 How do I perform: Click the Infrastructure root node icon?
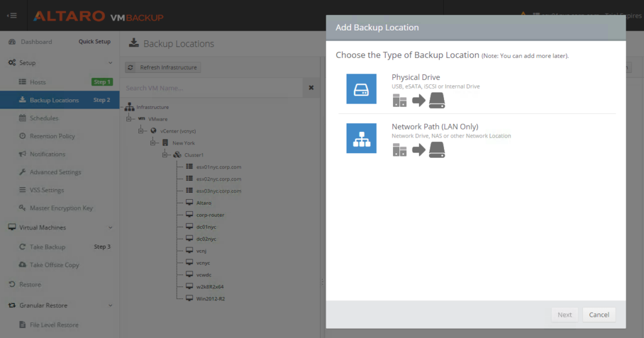coord(130,107)
